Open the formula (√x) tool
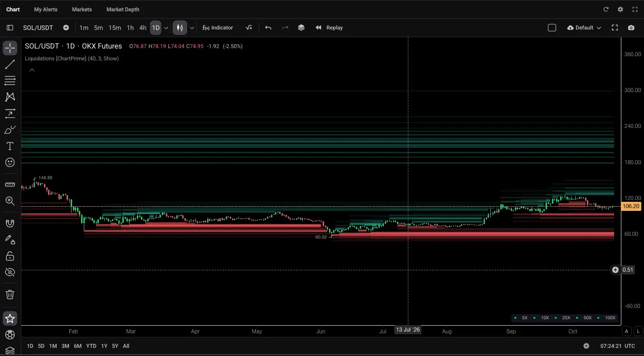Screen dimensions: 644x356 tap(248, 28)
